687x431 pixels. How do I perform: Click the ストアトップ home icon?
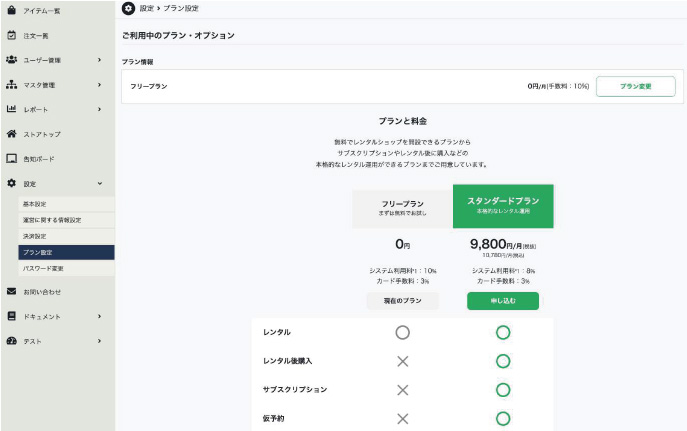[x=11, y=134]
